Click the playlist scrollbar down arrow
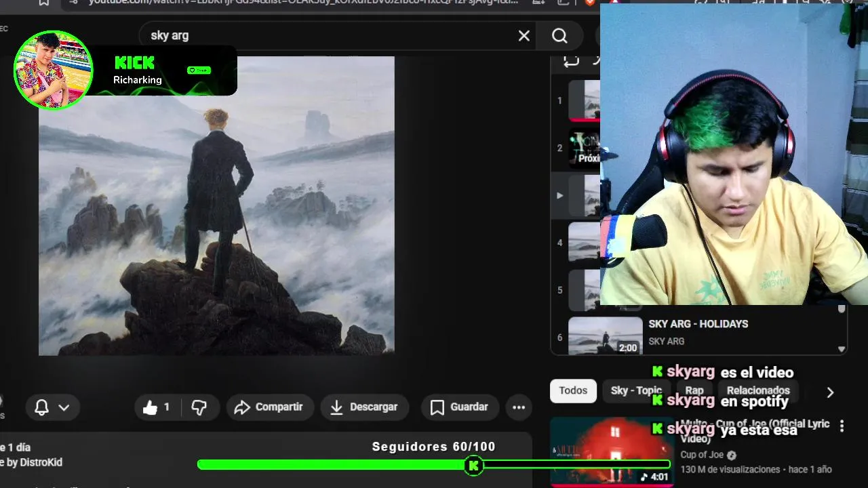 tap(842, 349)
